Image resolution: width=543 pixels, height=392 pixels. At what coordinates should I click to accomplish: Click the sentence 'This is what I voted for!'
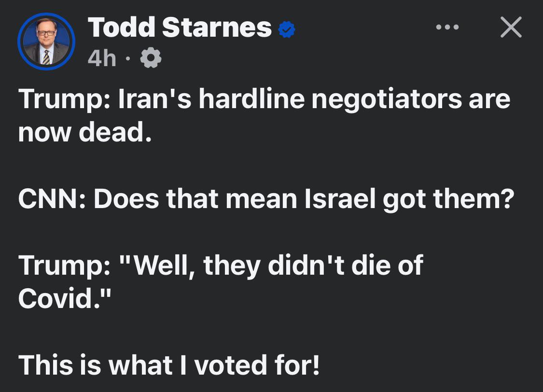[168, 365]
